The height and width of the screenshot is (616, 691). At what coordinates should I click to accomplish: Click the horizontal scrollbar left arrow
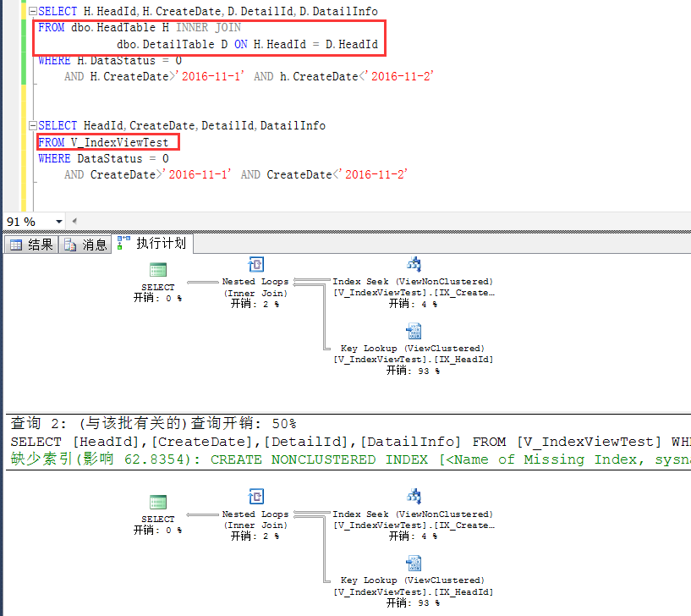(74, 222)
